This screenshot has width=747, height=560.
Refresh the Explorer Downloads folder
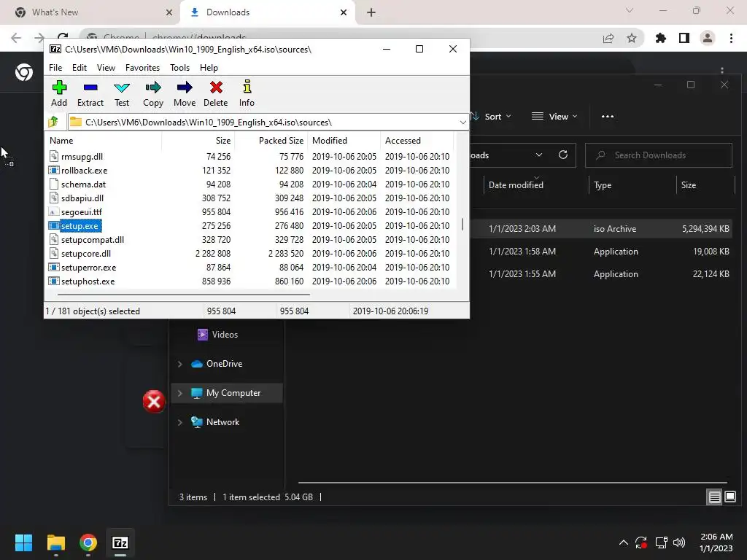(563, 155)
